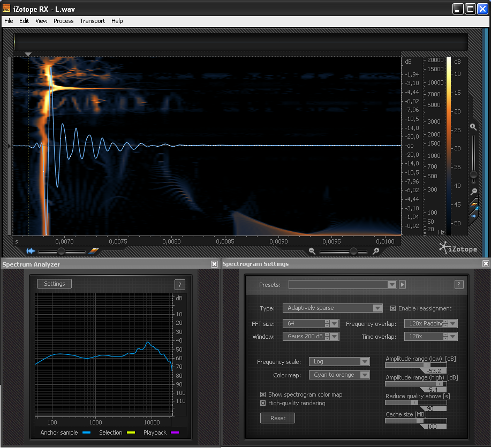
Task: Open the Time overlap dropdown arrow
Action: tap(453, 336)
